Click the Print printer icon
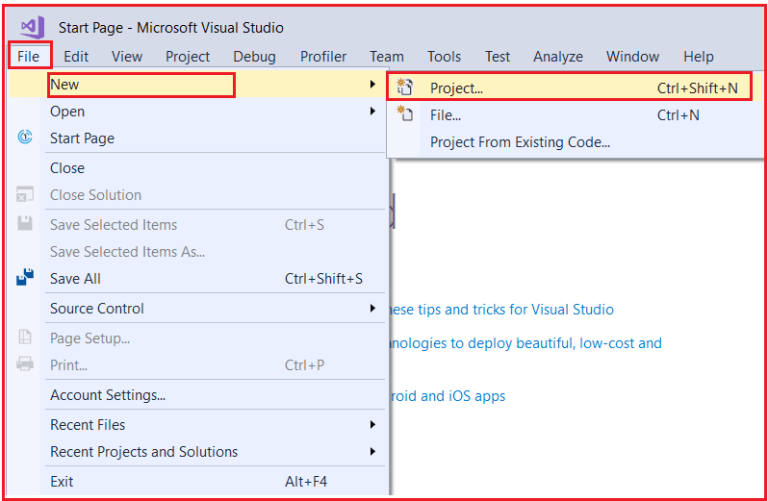This screenshot has width=768, height=501. point(25,364)
